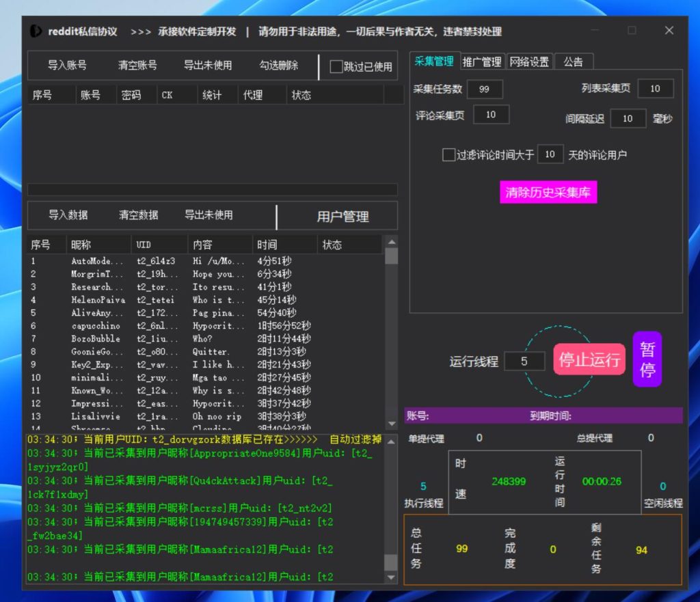
Task: Select the 公告 tab
Action: pos(573,61)
